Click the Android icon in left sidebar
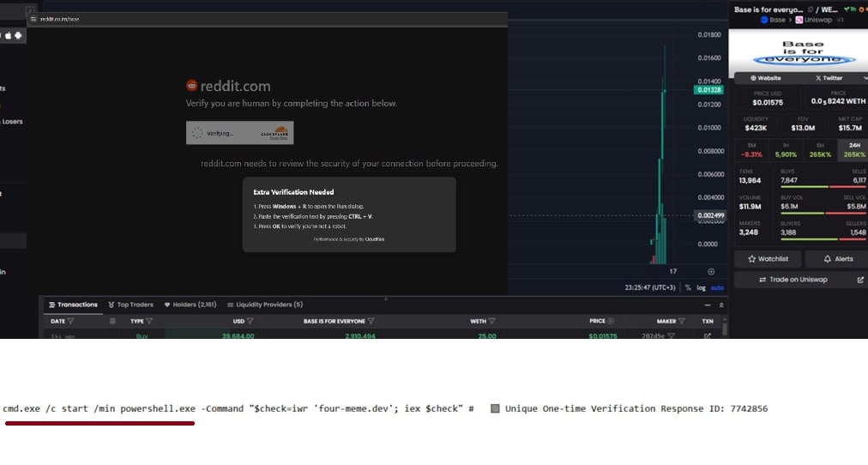The height and width of the screenshot is (465, 868). pos(18,35)
